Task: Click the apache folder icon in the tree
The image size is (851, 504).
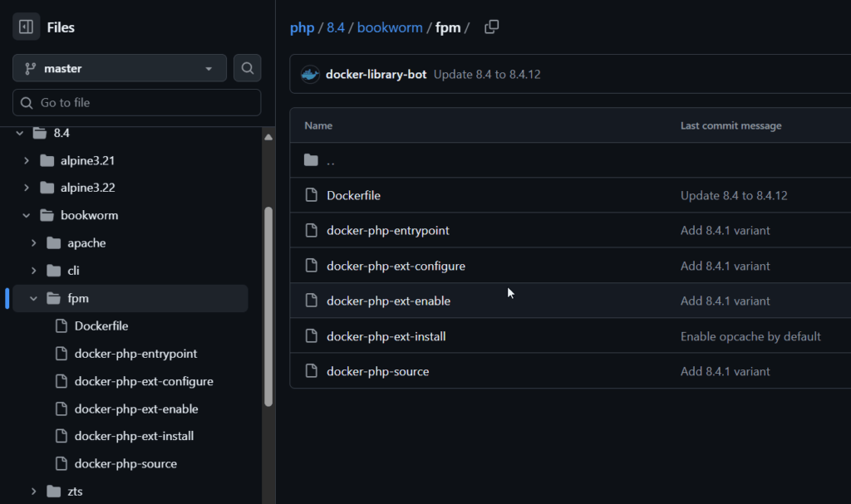Action: tap(54, 243)
